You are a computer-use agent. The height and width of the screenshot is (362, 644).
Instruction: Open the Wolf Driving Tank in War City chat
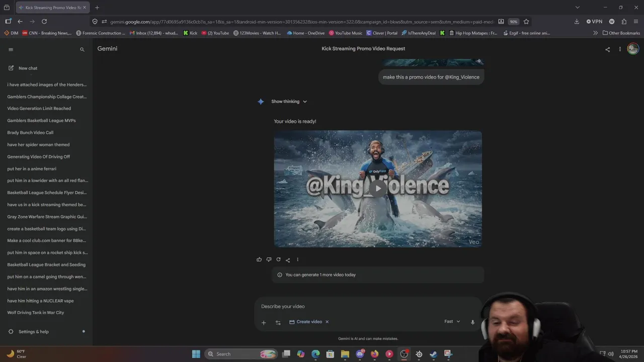[35, 313]
